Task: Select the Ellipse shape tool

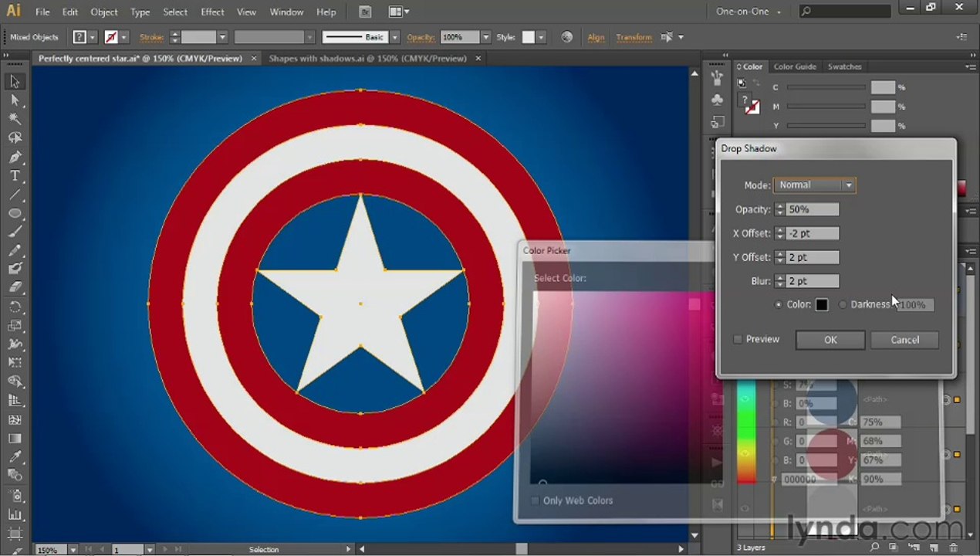Action: coord(15,213)
